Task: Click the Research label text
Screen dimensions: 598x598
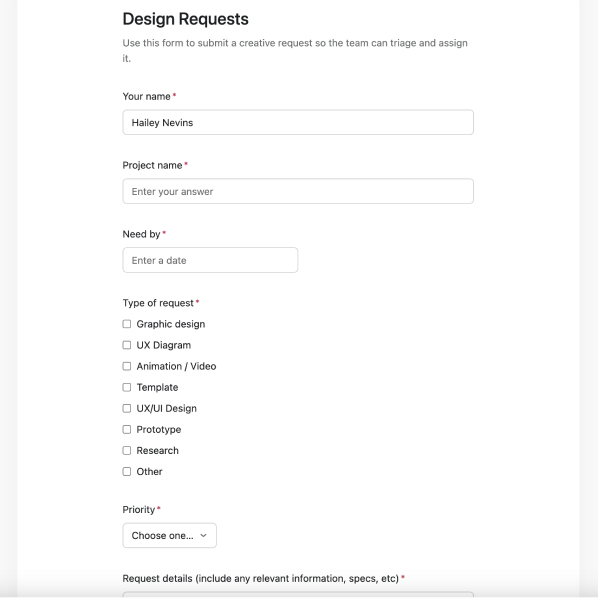Action: [158, 450]
